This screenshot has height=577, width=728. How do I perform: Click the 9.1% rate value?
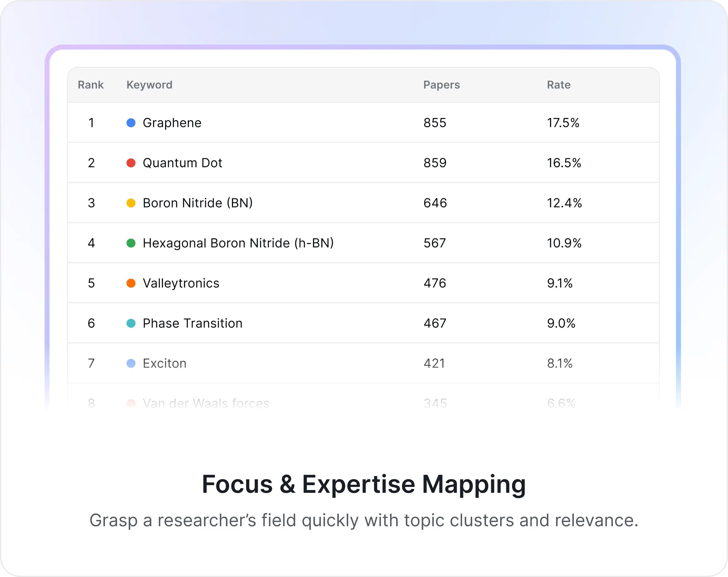(560, 283)
